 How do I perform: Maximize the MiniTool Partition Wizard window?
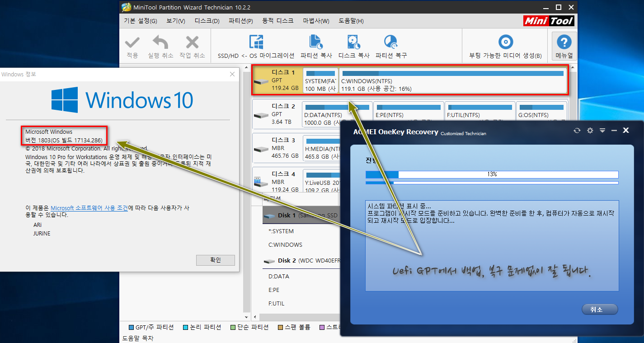point(559,7)
